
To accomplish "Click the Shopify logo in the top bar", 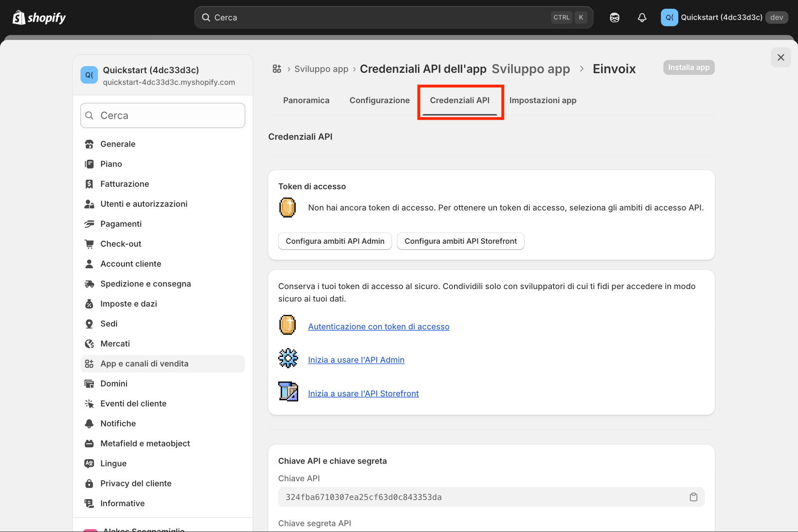I will point(39,17).
